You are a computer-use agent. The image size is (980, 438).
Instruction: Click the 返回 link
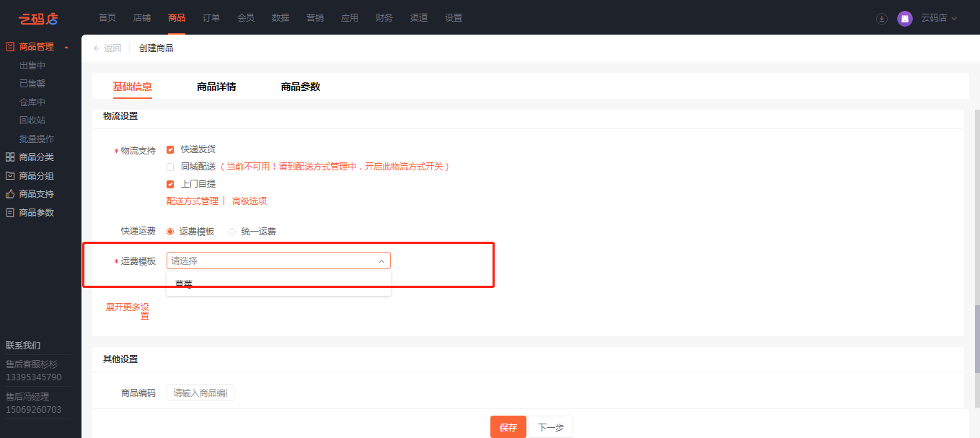113,48
